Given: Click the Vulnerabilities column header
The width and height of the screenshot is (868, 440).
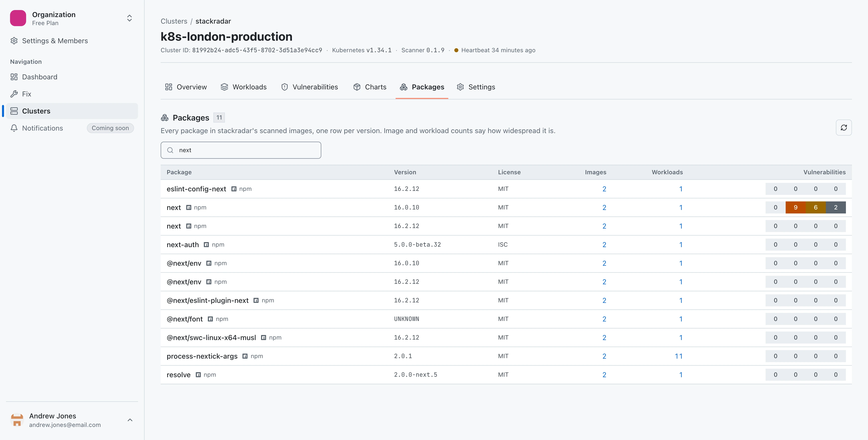Looking at the screenshot, I should coord(824,172).
